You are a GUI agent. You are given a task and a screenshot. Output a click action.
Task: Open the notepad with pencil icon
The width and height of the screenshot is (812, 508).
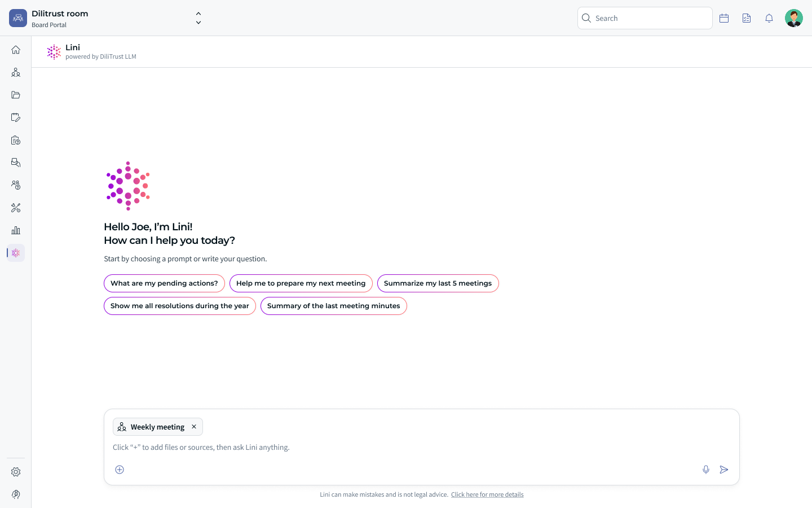[16, 117]
